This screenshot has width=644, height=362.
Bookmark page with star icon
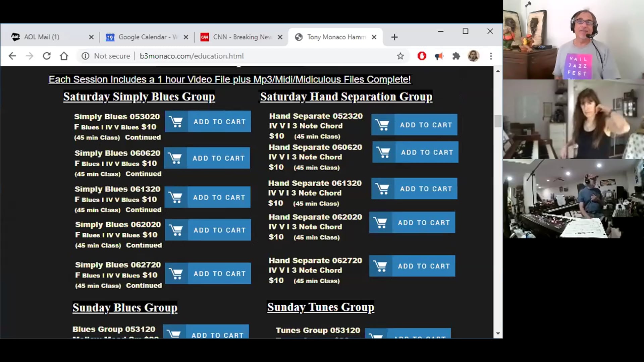tap(400, 56)
